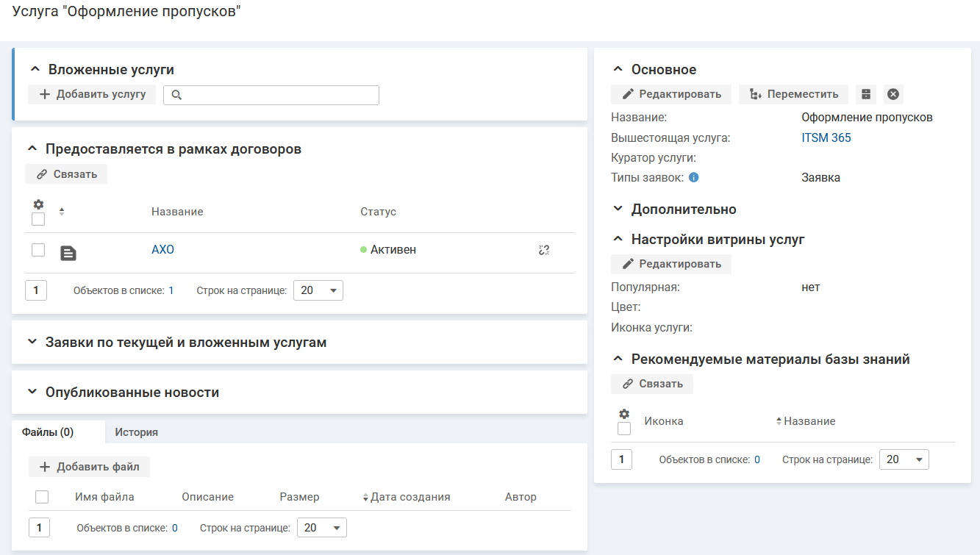Click the info icon beside Типы заявок
The height and width of the screenshot is (555, 980).
point(693,177)
